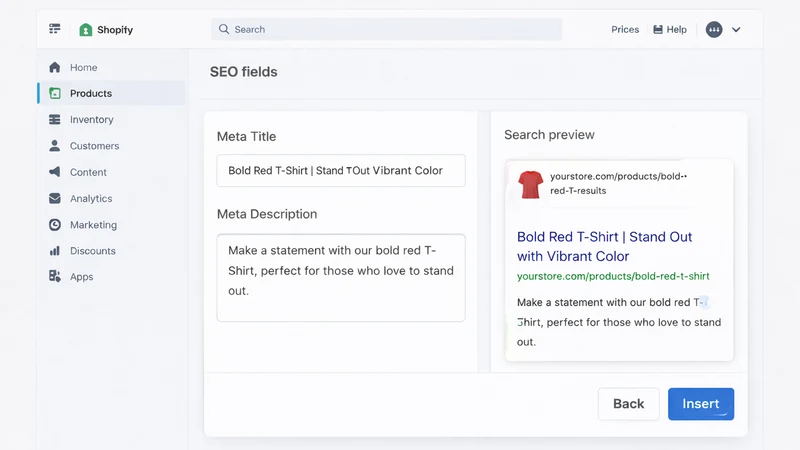Click the Discounts bar chart icon
The image size is (800, 450).
coord(55,251)
